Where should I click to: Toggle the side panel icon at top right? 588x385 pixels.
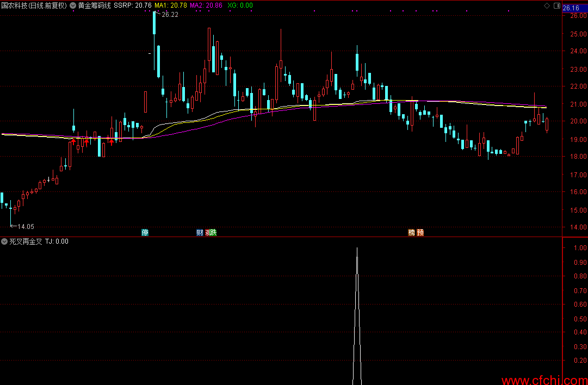[x=556, y=5]
